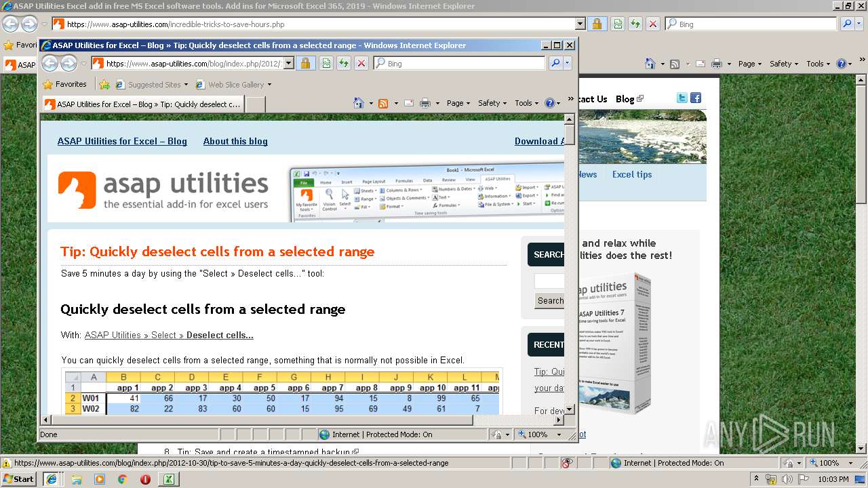Viewport: 868px width, 488px height.
Task: Open Tools menu in background window
Action: (818, 64)
